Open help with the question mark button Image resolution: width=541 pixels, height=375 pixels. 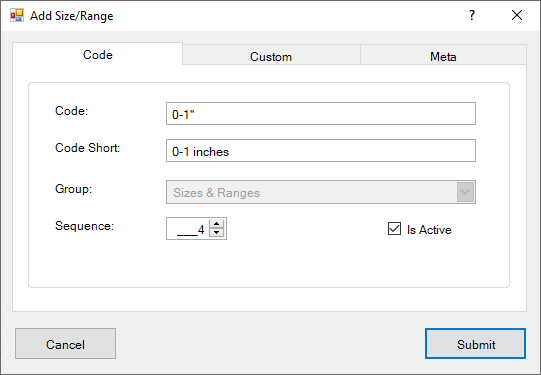coord(472,15)
